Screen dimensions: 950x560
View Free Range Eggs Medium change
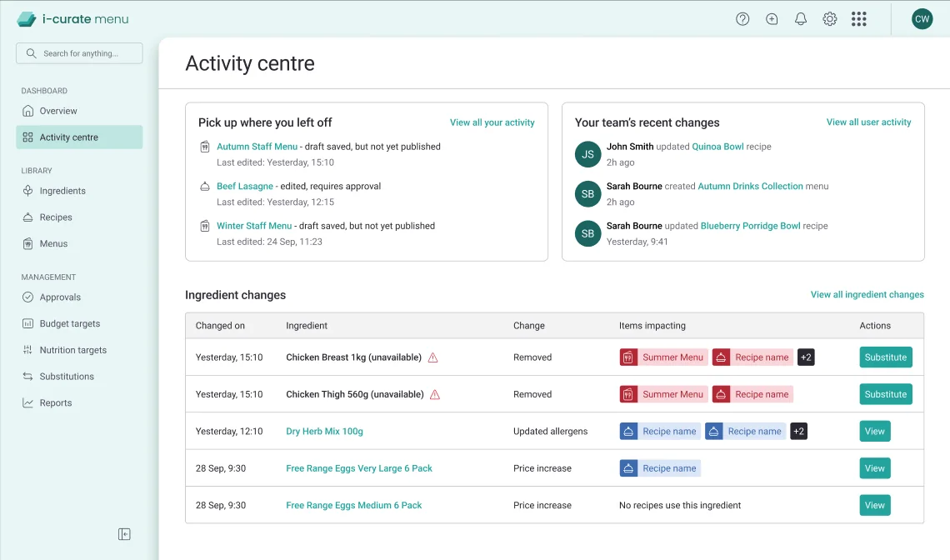[x=875, y=506]
